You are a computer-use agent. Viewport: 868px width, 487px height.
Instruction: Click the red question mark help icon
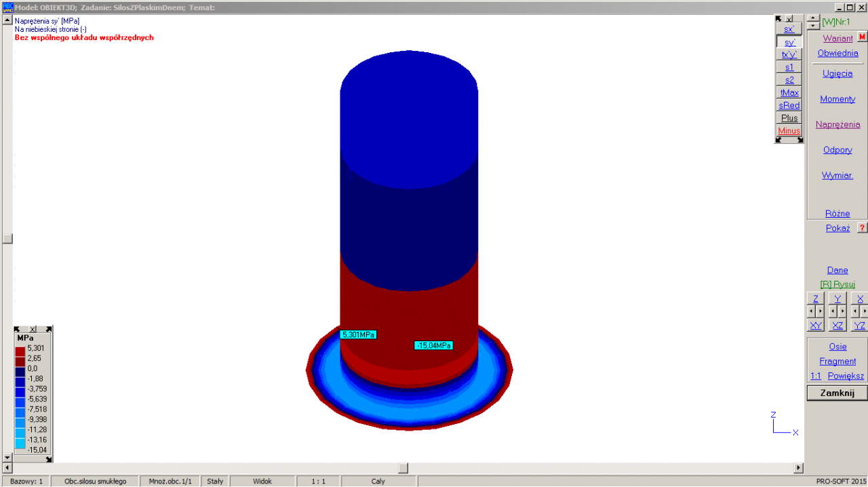tap(862, 228)
